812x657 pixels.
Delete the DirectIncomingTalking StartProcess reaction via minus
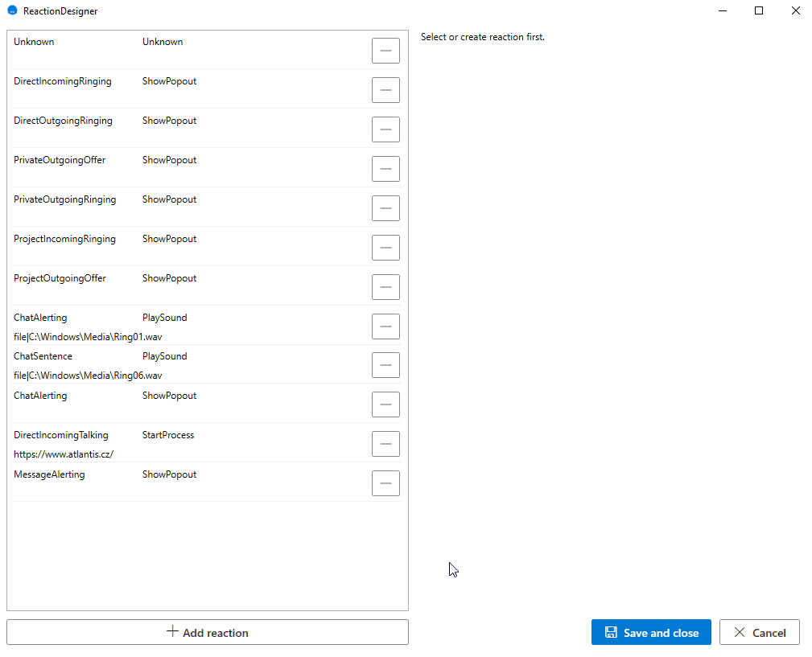click(x=385, y=444)
